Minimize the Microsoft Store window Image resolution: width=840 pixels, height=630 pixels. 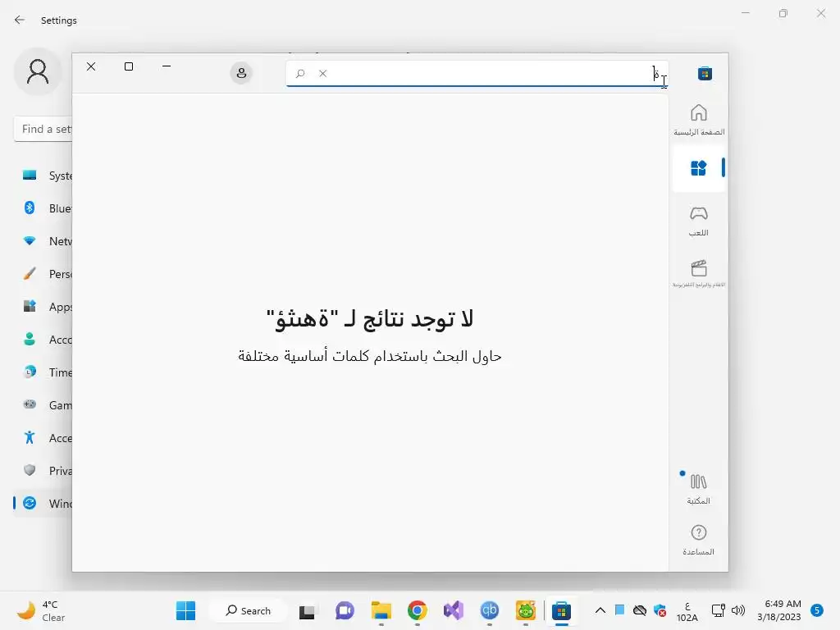(x=167, y=66)
